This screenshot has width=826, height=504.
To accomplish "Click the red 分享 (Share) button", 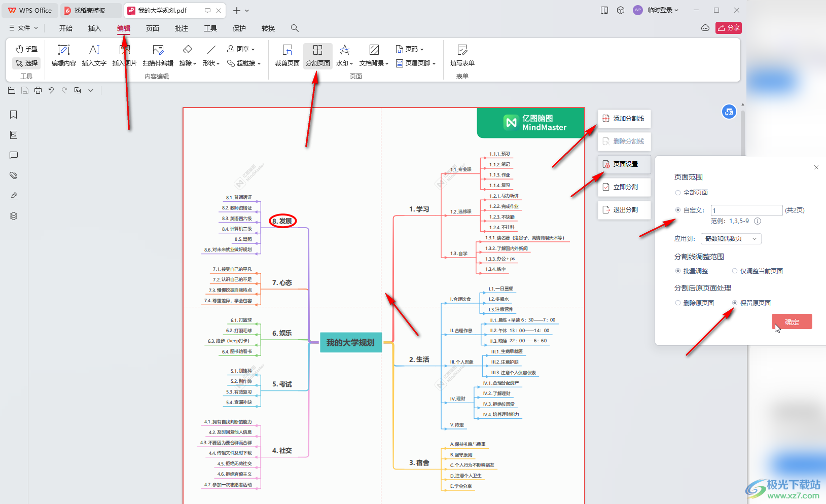I will [x=729, y=28].
